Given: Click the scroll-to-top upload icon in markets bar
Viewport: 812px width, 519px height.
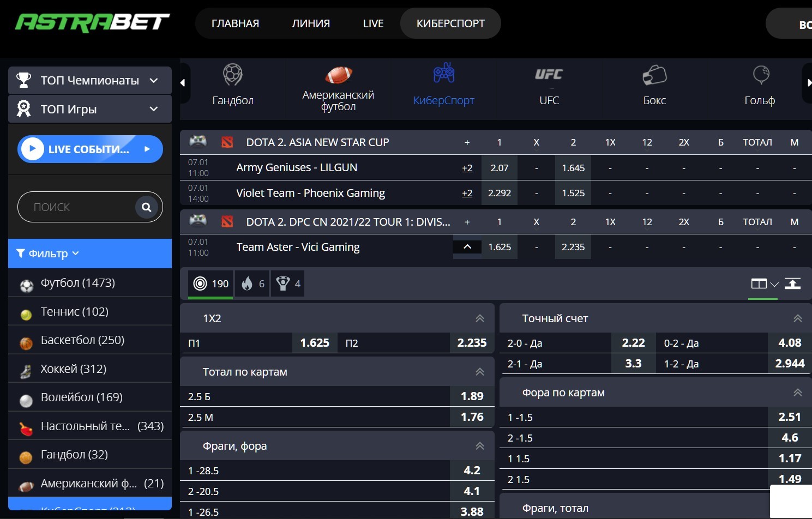Looking at the screenshot, I should coord(792,283).
